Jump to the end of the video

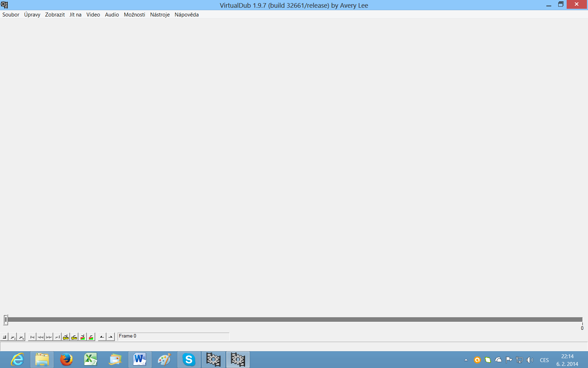point(57,337)
